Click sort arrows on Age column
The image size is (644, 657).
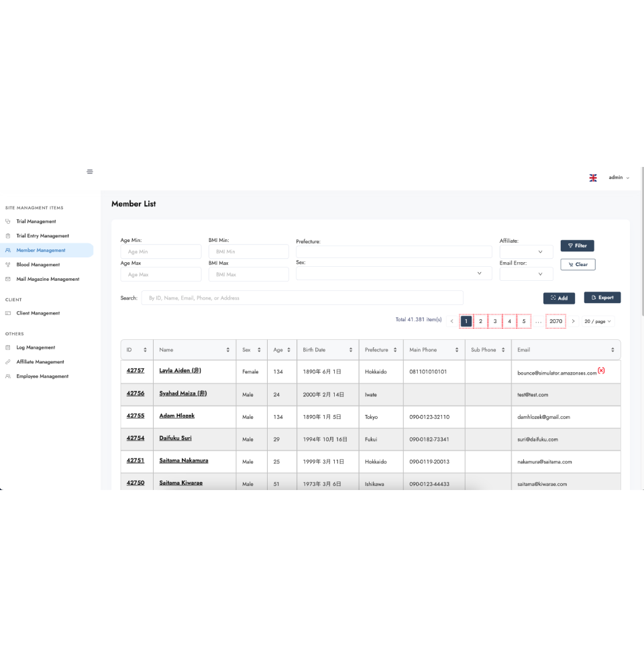[288, 350]
